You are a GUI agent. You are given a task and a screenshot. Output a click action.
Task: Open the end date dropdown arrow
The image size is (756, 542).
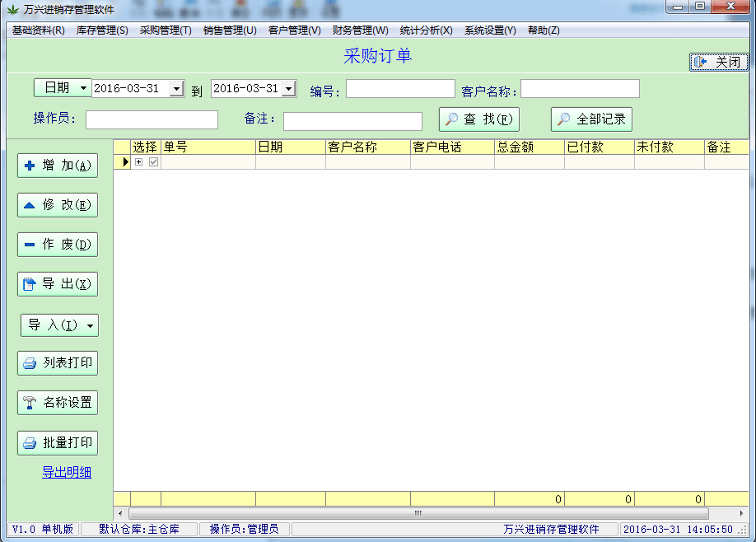click(288, 89)
